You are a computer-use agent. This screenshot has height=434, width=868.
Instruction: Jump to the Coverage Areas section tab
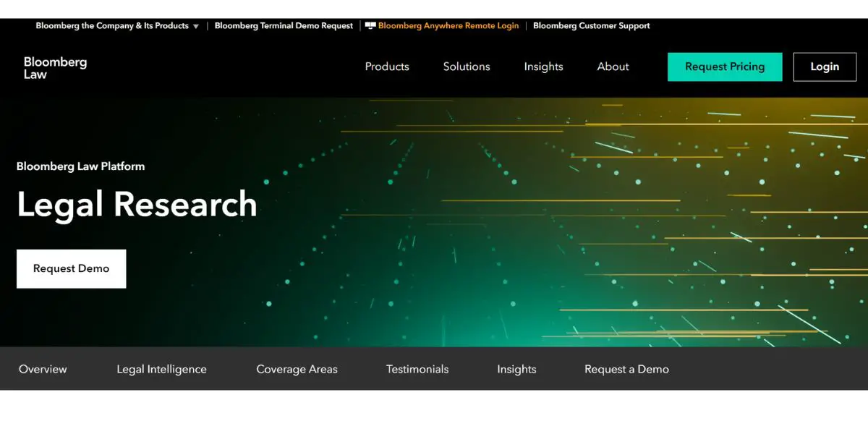click(297, 369)
